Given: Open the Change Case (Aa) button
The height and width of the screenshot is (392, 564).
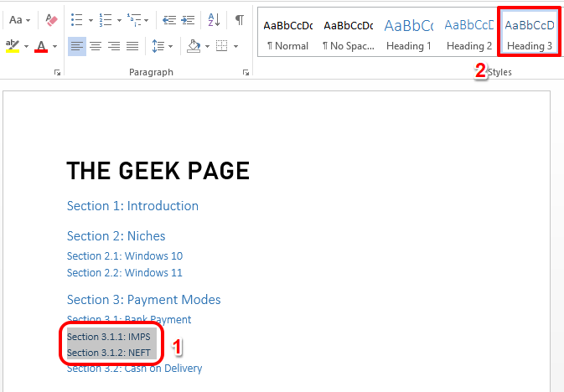Looking at the screenshot, I should tap(15, 20).
